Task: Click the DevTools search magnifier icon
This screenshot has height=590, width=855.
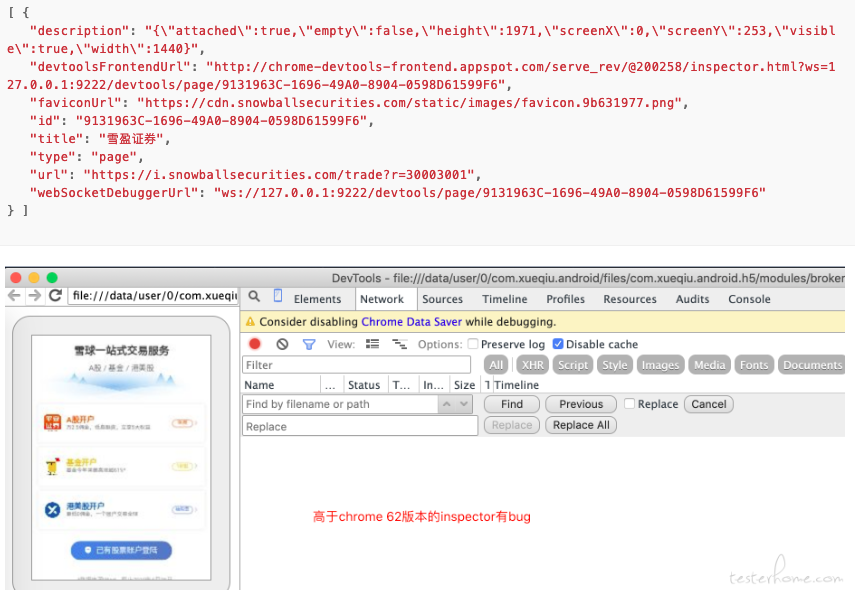Action: [x=255, y=297]
